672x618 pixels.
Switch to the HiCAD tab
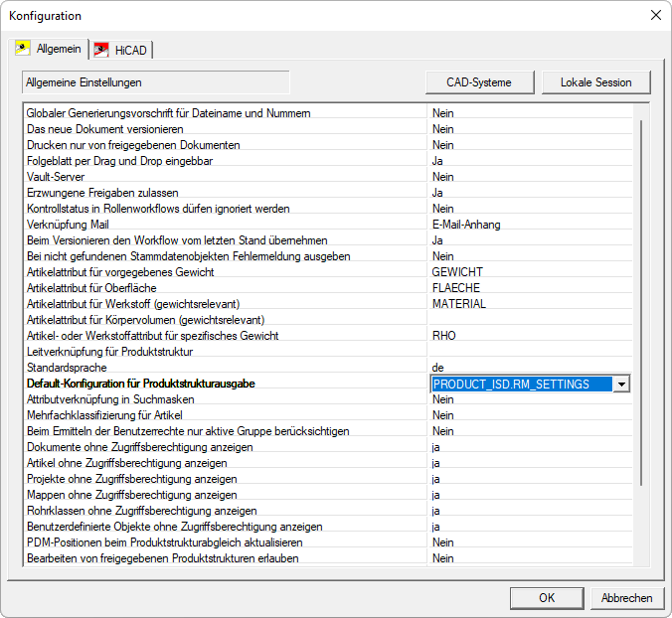[x=121, y=50]
